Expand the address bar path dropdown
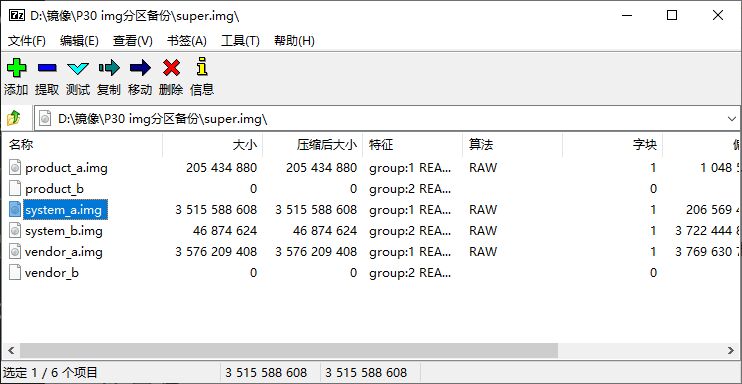 [732, 119]
